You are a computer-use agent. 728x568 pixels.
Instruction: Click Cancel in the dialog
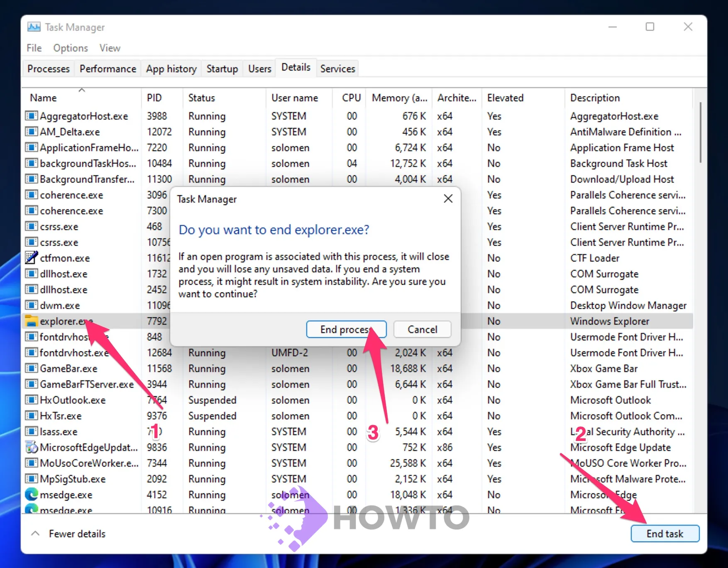tap(423, 329)
